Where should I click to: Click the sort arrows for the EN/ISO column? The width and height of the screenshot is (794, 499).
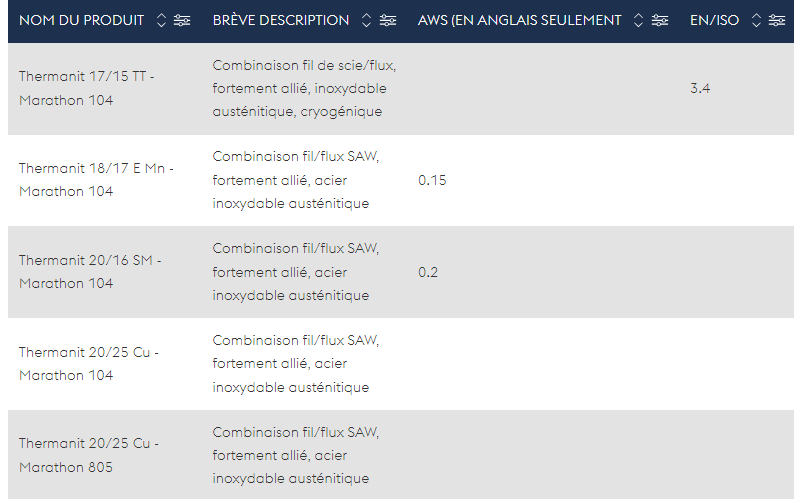point(756,21)
